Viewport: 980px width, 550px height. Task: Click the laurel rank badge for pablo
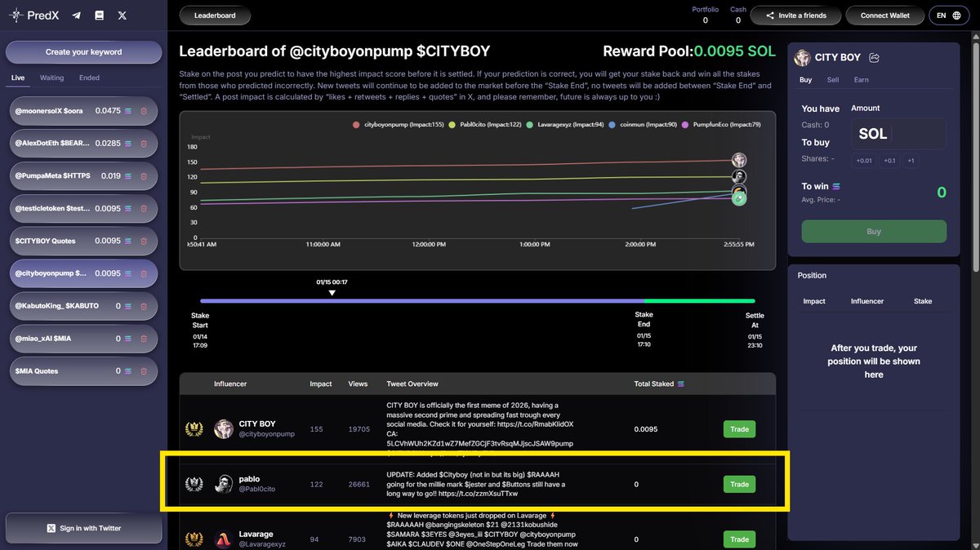pos(194,484)
